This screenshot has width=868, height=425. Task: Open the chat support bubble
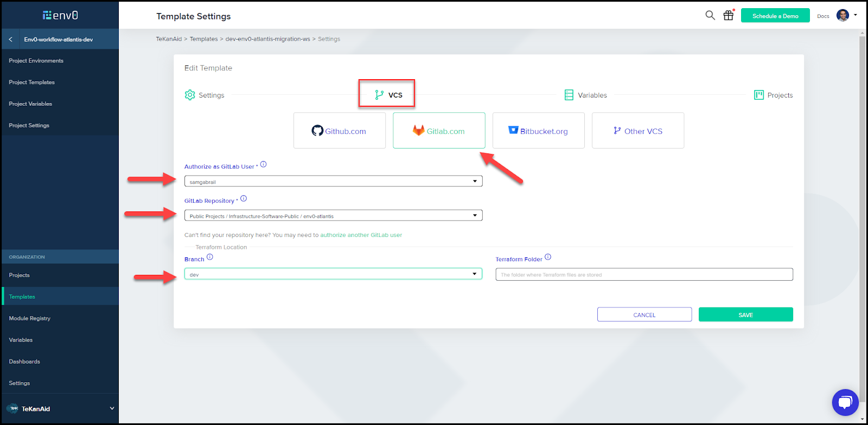click(x=845, y=402)
